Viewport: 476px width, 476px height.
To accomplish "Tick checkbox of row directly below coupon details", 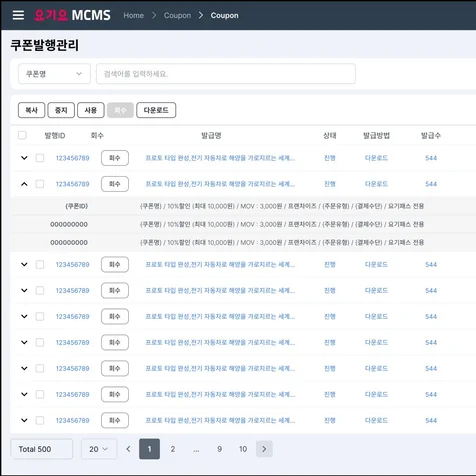I will [x=40, y=265].
